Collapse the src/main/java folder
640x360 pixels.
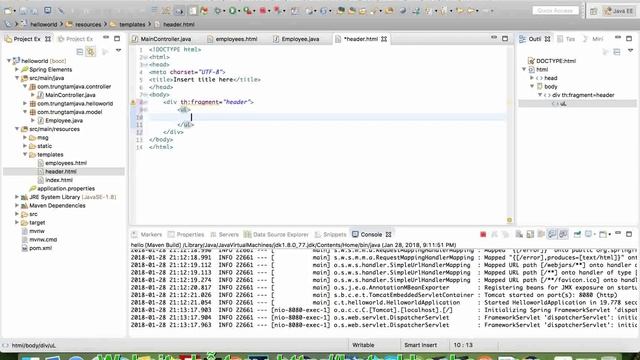(x=17, y=78)
